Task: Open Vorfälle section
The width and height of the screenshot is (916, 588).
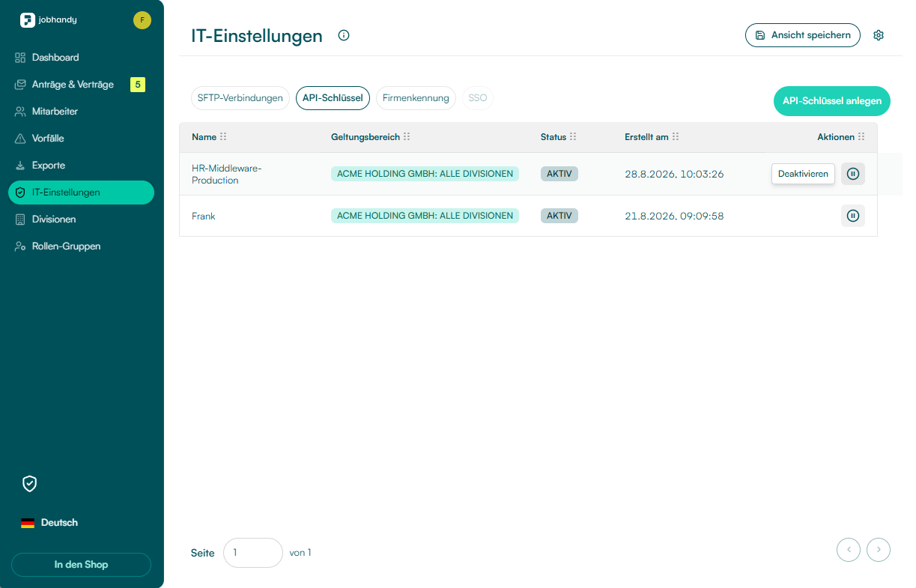Action: point(81,139)
